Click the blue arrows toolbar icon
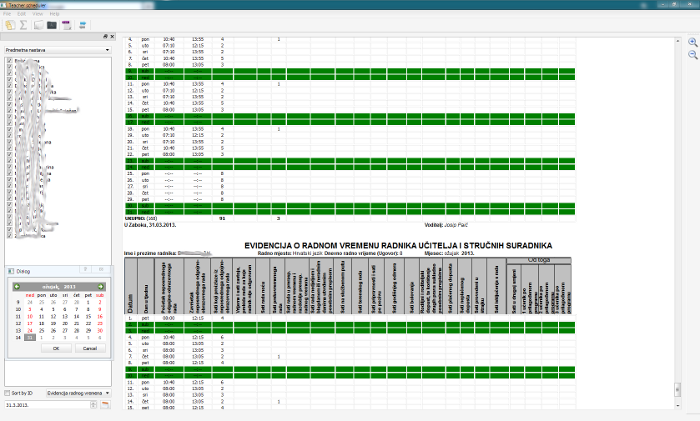The width and height of the screenshot is (700, 421). (x=80, y=24)
